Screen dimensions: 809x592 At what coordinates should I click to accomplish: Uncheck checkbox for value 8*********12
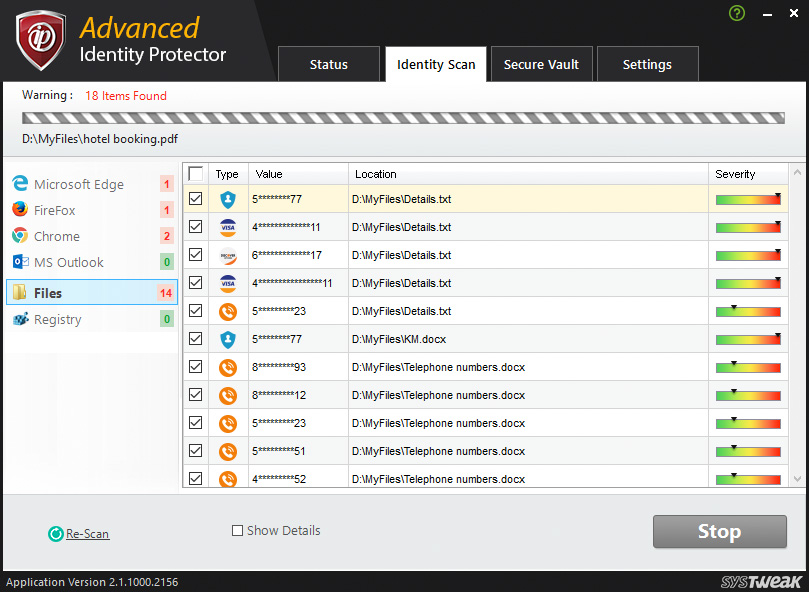[x=196, y=394]
